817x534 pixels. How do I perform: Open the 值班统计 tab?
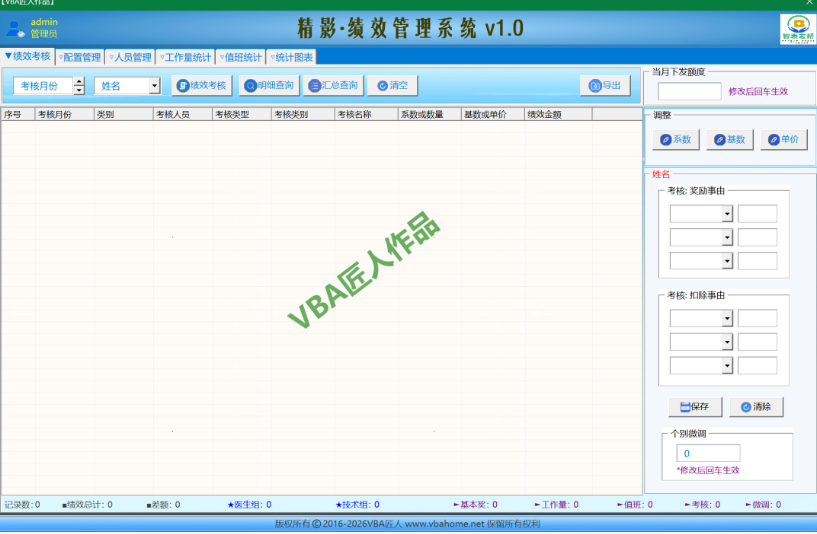point(241,57)
